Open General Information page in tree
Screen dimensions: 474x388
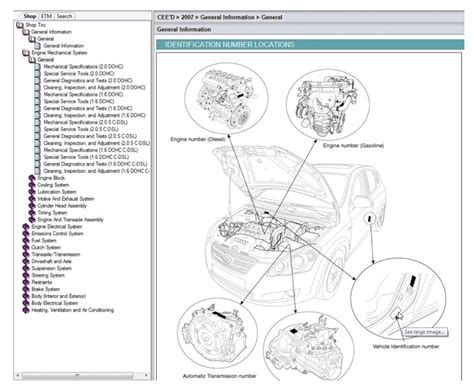coord(63,46)
